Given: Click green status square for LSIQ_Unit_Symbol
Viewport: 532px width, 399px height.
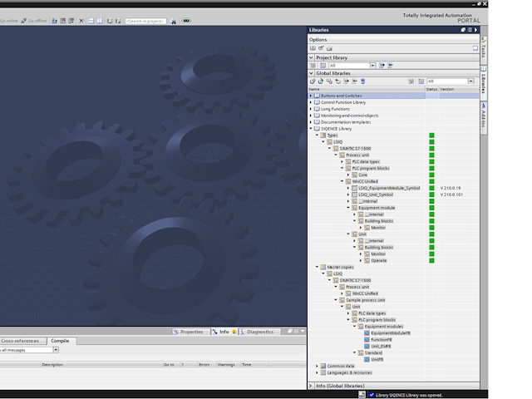Looking at the screenshot, I should click(x=431, y=195).
